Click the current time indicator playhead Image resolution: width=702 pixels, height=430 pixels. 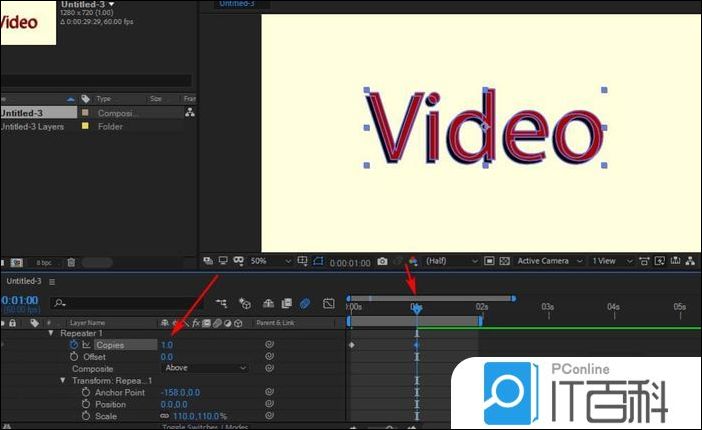tap(417, 308)
